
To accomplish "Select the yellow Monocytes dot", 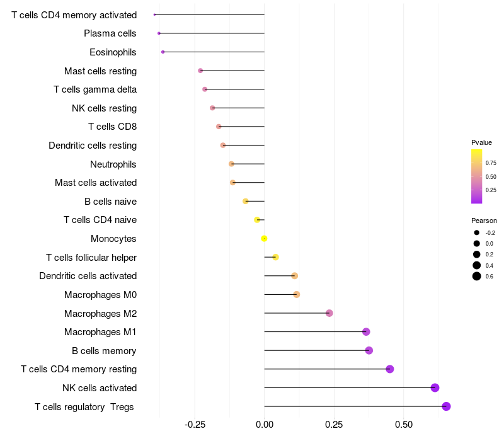I will click(264, 238).
